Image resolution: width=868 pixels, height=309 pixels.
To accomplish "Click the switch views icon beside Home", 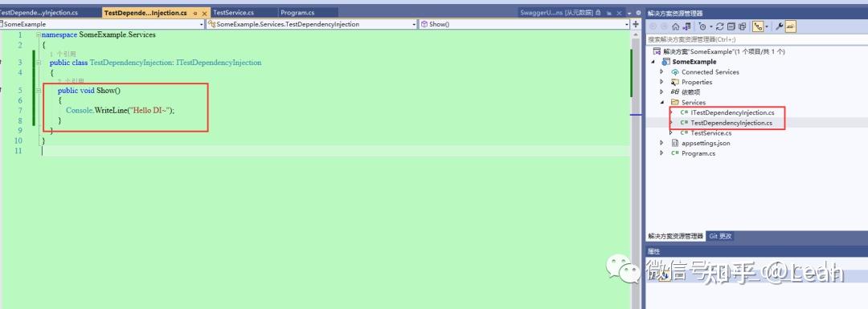I will pos(686,26).
